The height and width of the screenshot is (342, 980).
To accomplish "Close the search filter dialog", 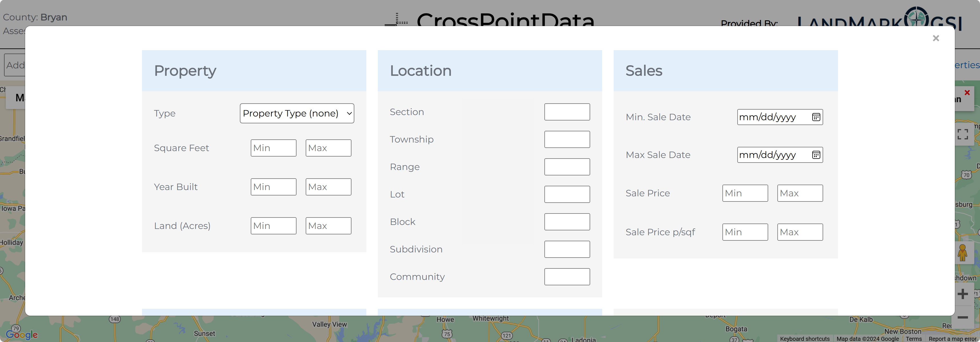I will (935, 38).
